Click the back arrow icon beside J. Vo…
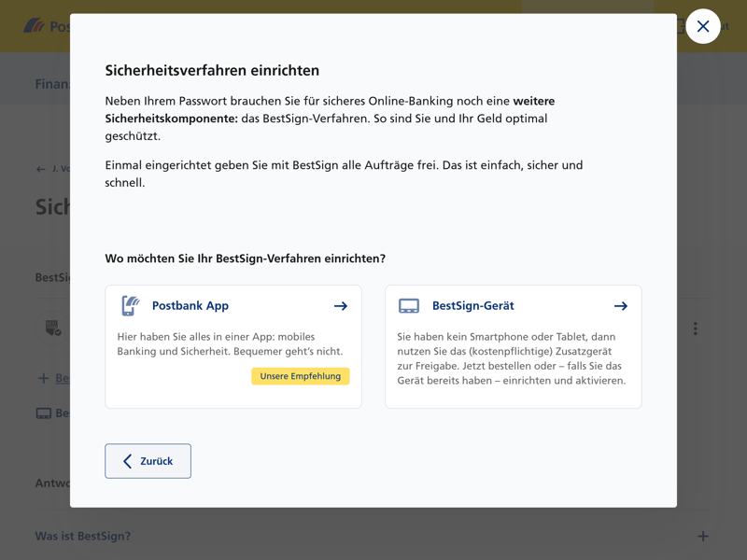Screen dimensions: 747x560 40,169
